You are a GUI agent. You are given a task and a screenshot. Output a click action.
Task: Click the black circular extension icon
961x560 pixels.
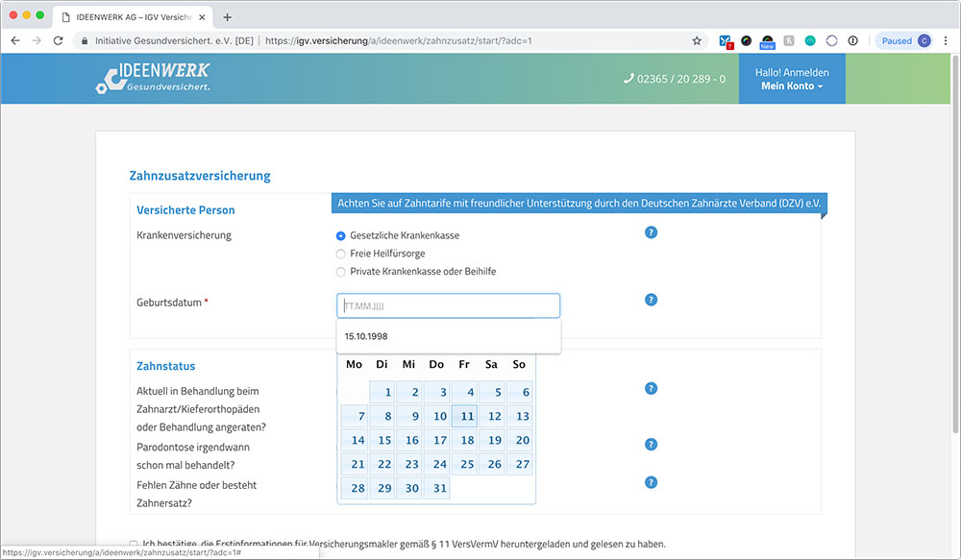746,41
